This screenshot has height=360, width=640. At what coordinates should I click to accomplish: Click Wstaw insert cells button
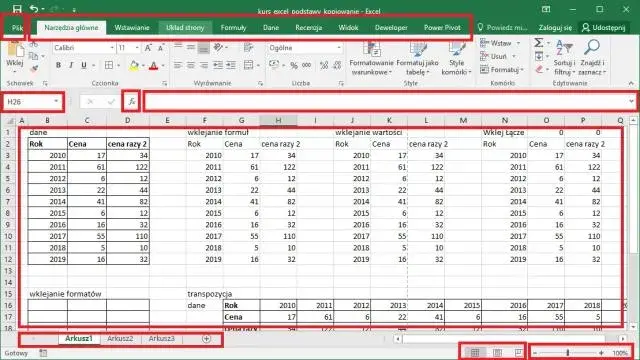coord(500,43)
